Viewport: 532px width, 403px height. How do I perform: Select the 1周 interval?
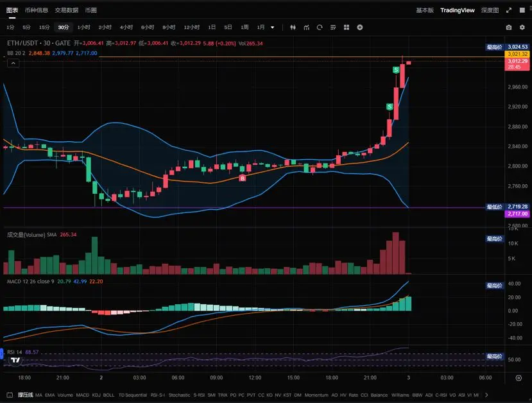[245, 27]
